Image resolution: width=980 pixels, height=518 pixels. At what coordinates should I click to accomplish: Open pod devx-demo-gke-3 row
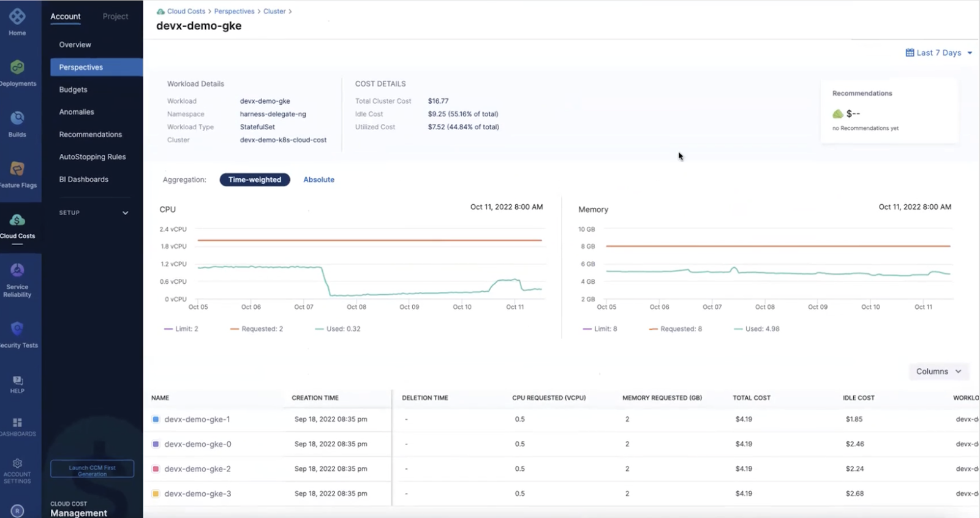click(x=561, y=493)
